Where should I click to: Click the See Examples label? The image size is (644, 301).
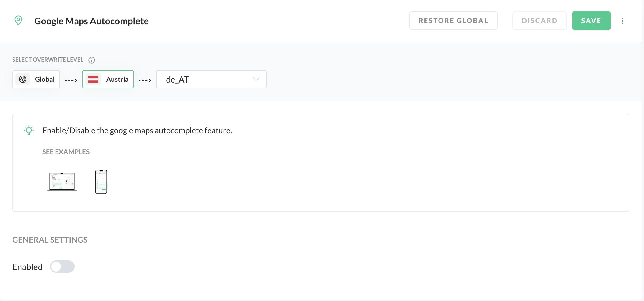click(66, 152)
